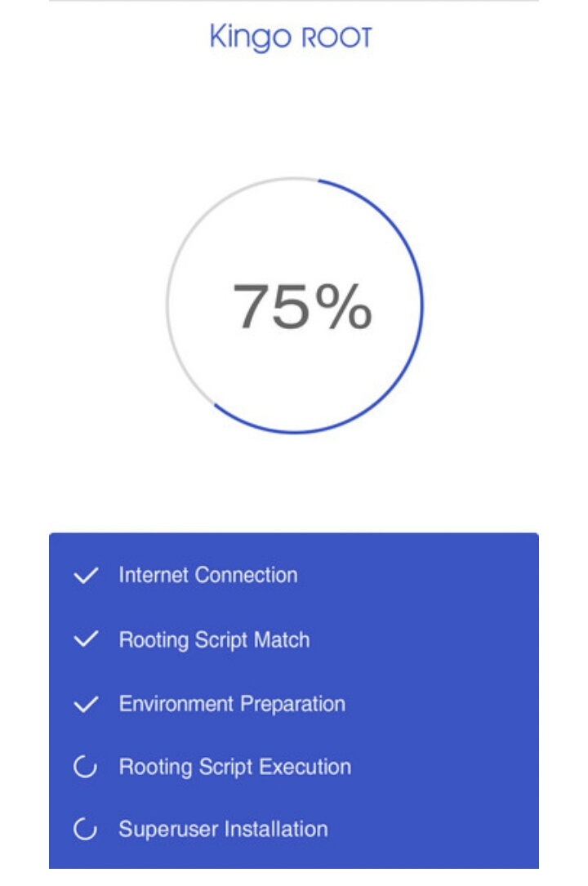Tap the Environment Preparation step text
Screen dimensions: 588x886
click(232, 704)
